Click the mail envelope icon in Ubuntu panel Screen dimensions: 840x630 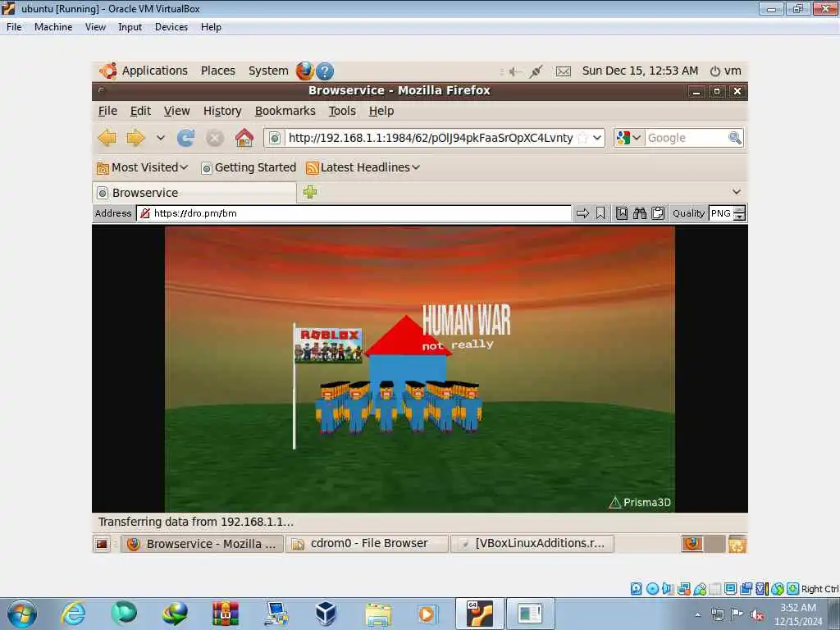click(x=563, y=71)
